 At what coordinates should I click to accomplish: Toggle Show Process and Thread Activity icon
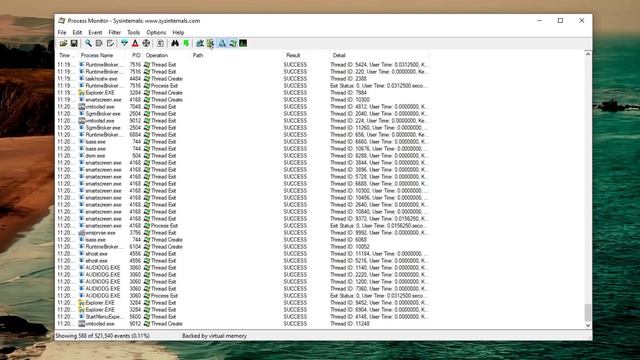point(233,43)
